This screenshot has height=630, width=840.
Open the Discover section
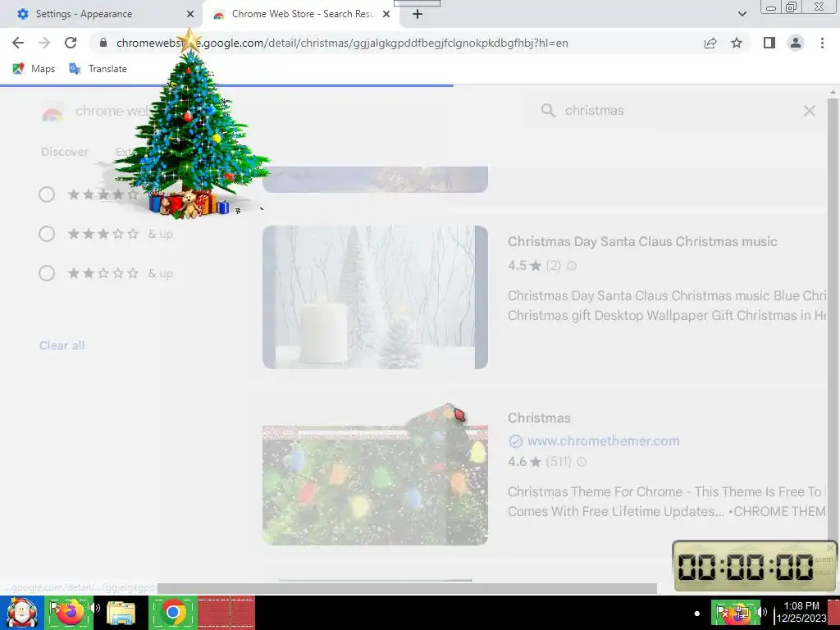(x=65, y=152)
